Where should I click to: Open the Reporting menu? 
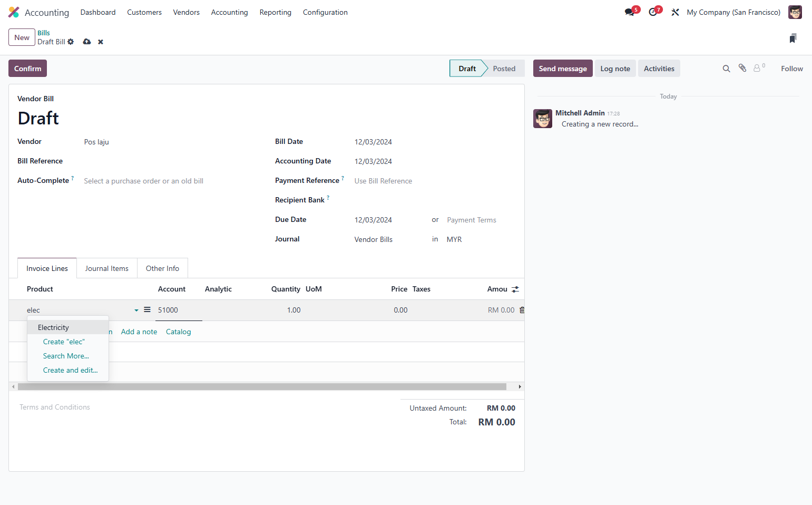click(275, 12)
